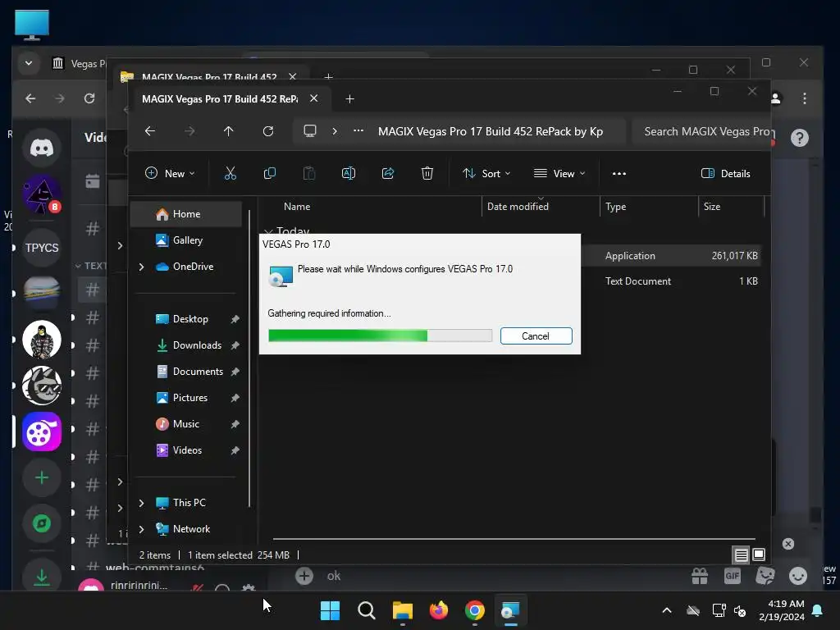
Task: Click the Explorer horizontal scrollbar
Action: coord(514,539)
